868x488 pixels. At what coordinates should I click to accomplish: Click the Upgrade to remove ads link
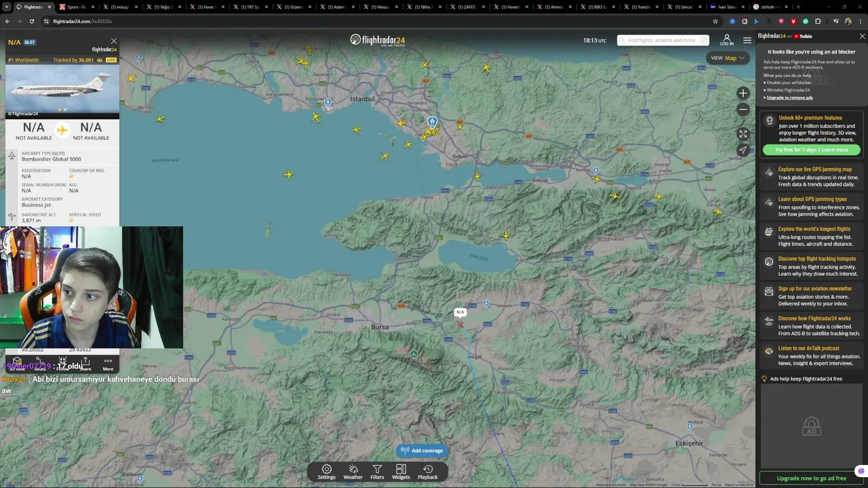point(789,98)
